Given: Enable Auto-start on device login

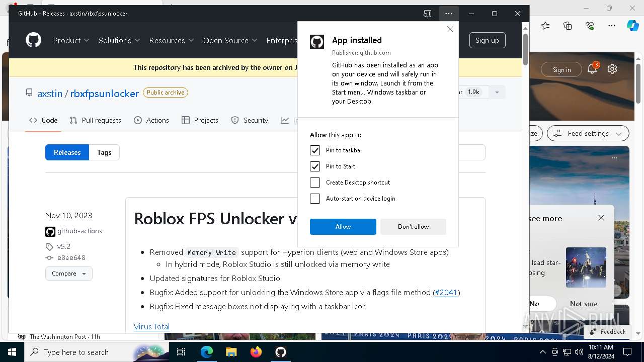Looking at the screenshot, I should [315, 199].
